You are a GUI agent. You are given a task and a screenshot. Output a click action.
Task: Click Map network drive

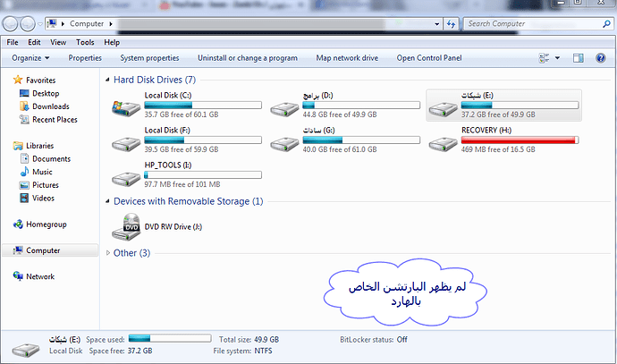347,58
